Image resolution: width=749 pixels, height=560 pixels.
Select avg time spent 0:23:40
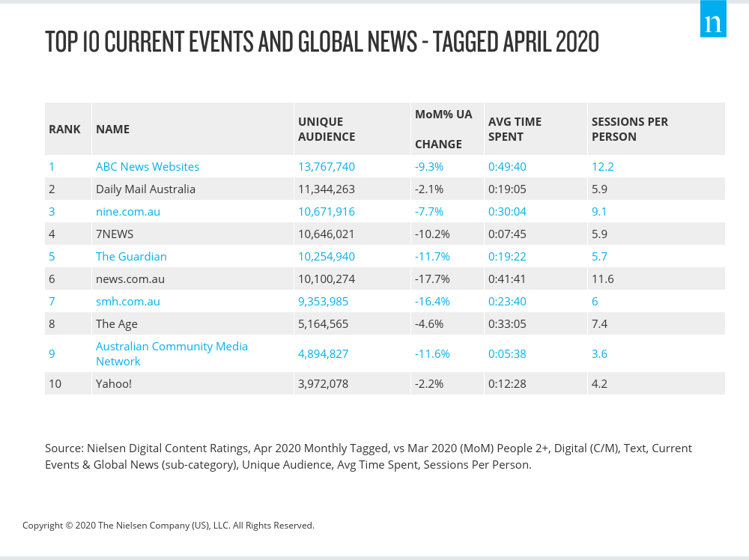(x=507, y=301)
